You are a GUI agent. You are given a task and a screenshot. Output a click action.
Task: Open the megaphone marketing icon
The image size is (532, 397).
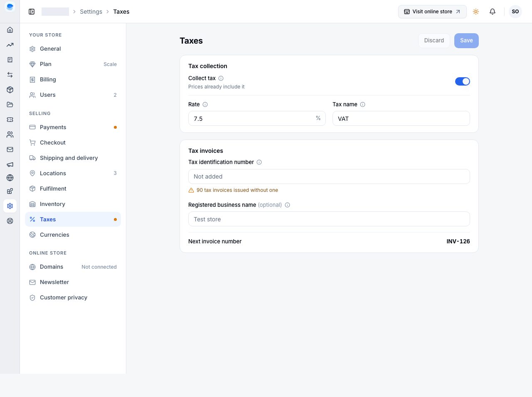pos(10,164)
